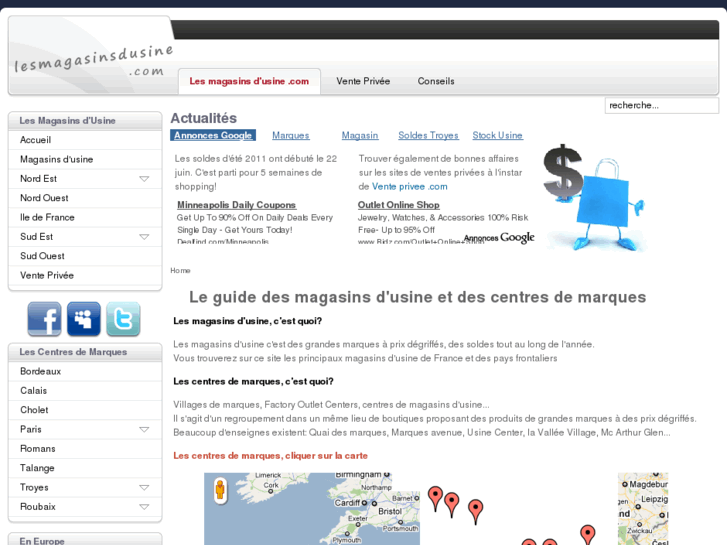This screenshot has width=727, height=545.
Task: Open the Talange brand center link
Action: click(85, 468)
